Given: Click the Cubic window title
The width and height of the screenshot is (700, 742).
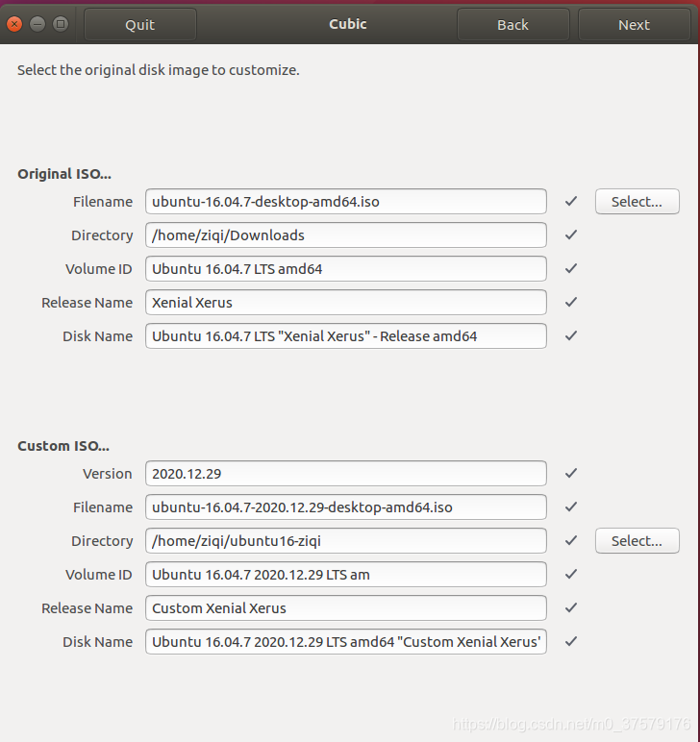Looking at the screenshot, I should pos(348,24).
